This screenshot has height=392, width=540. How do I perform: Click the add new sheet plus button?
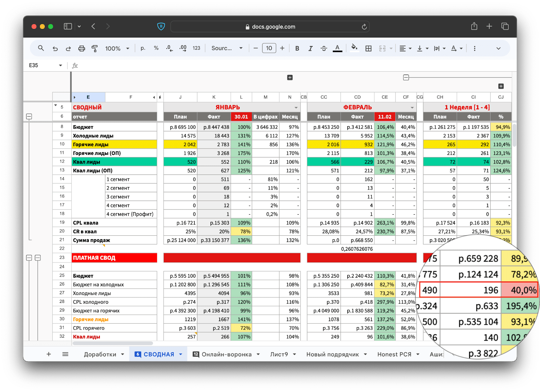click(x=49, y=354)
